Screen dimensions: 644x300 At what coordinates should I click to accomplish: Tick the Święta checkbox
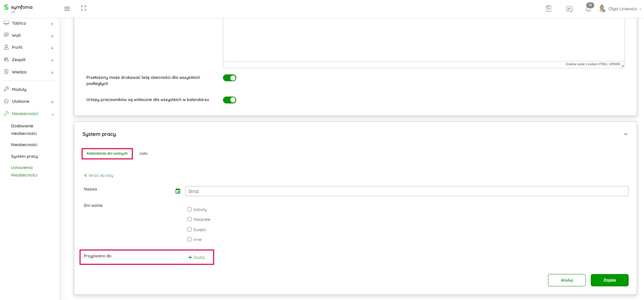click(x=190, y=229)
